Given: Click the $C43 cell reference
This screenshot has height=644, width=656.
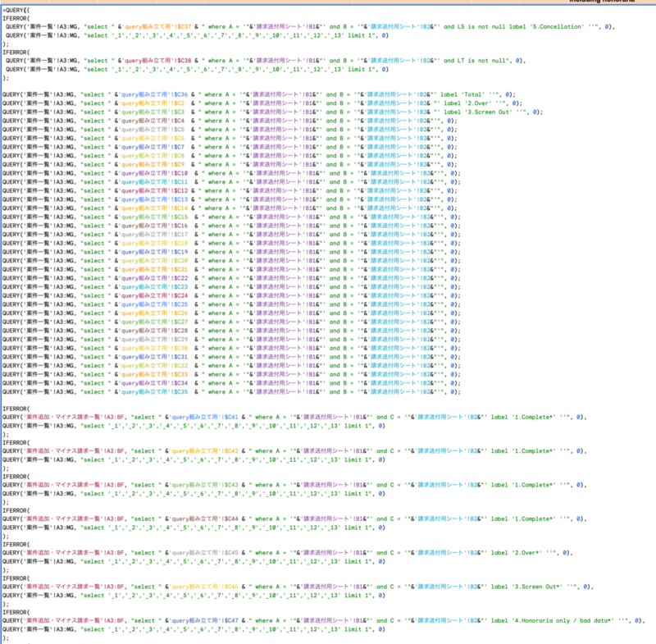Looking at the screenshot, I should (x=230, y=485).
